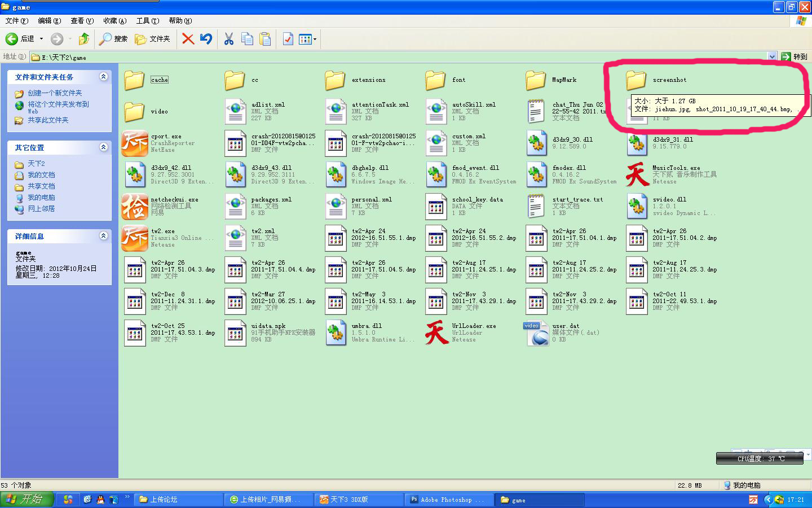Open the 查看(V) menu
This screenshot has width=812, height=508.
pos(82,21)
